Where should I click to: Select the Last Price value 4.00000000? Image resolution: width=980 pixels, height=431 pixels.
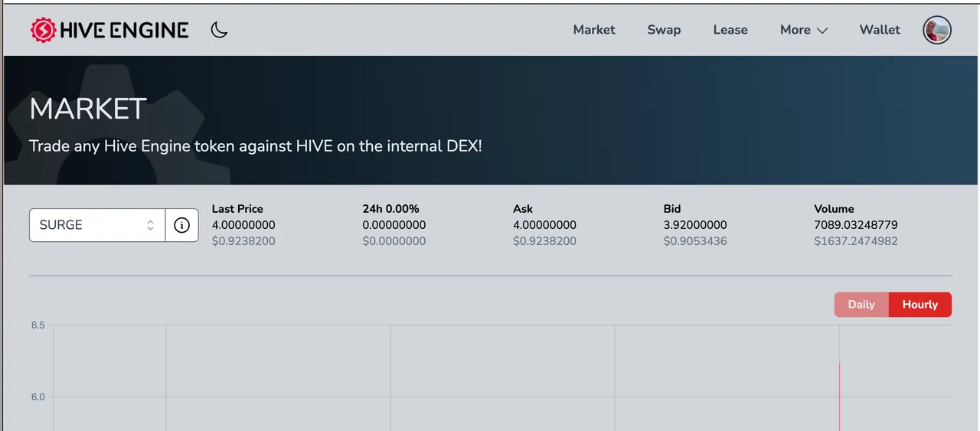point(243,225)
